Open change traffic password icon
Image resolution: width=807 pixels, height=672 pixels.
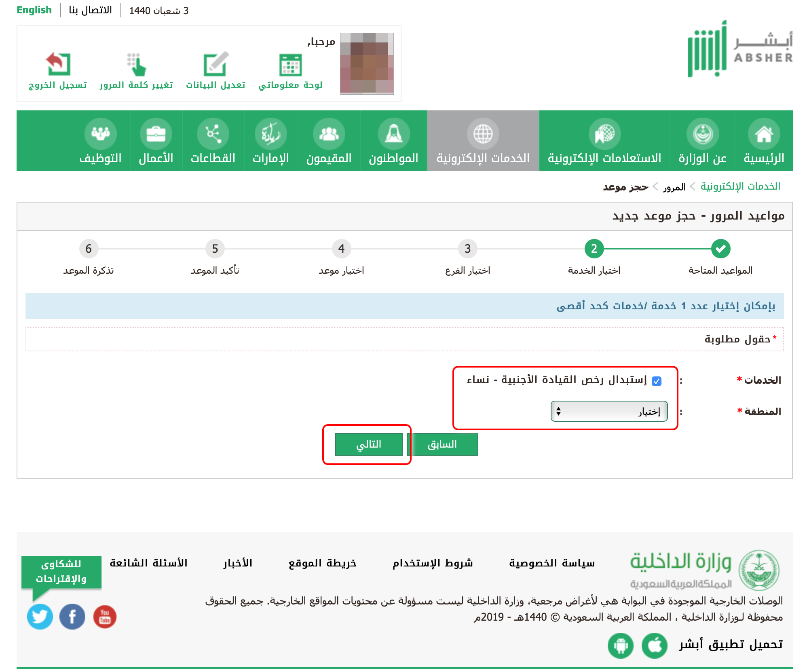point(136,65)
